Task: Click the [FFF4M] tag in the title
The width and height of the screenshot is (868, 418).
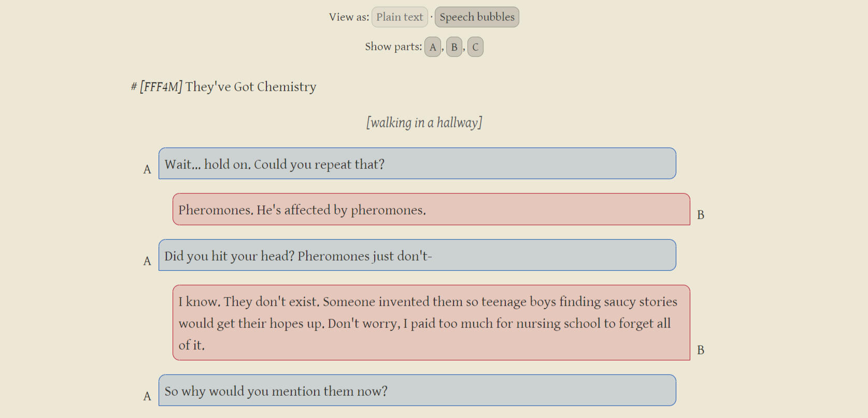Action: point(161,87)
